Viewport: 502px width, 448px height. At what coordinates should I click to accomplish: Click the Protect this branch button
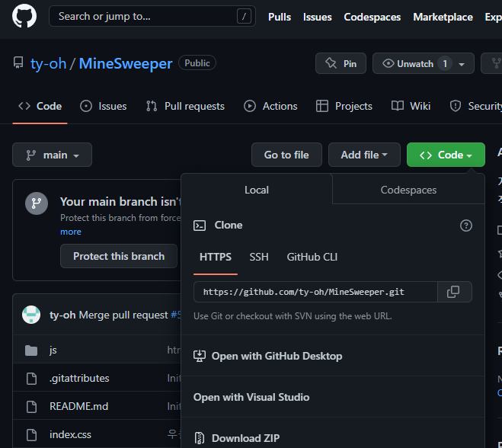click(119, 256)
